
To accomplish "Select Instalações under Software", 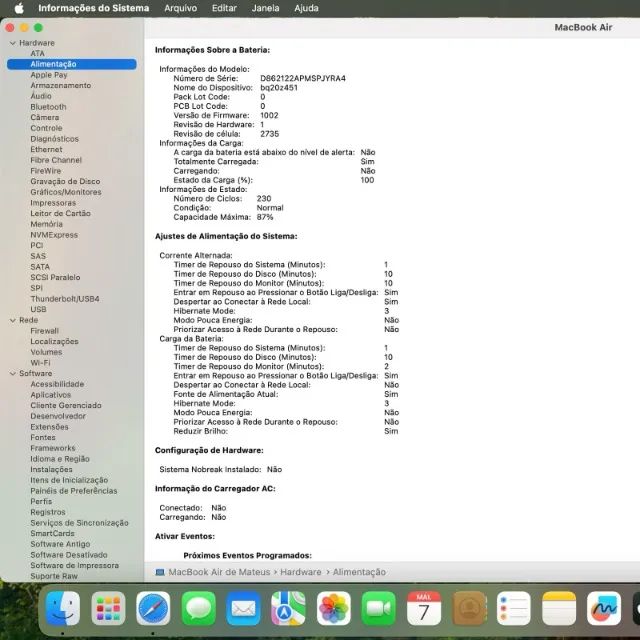I will pyautogui.click(x=51, y=469).
